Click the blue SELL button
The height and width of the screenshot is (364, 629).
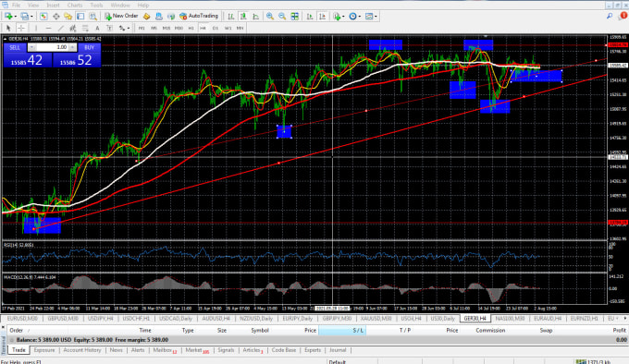coord(15,48)
